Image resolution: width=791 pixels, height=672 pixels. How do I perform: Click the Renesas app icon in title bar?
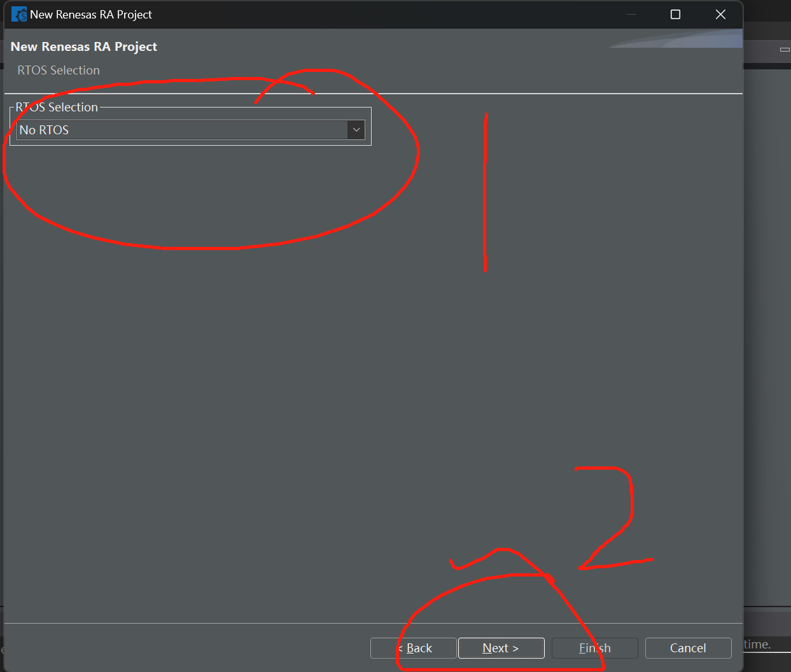[x=19, y=14]
